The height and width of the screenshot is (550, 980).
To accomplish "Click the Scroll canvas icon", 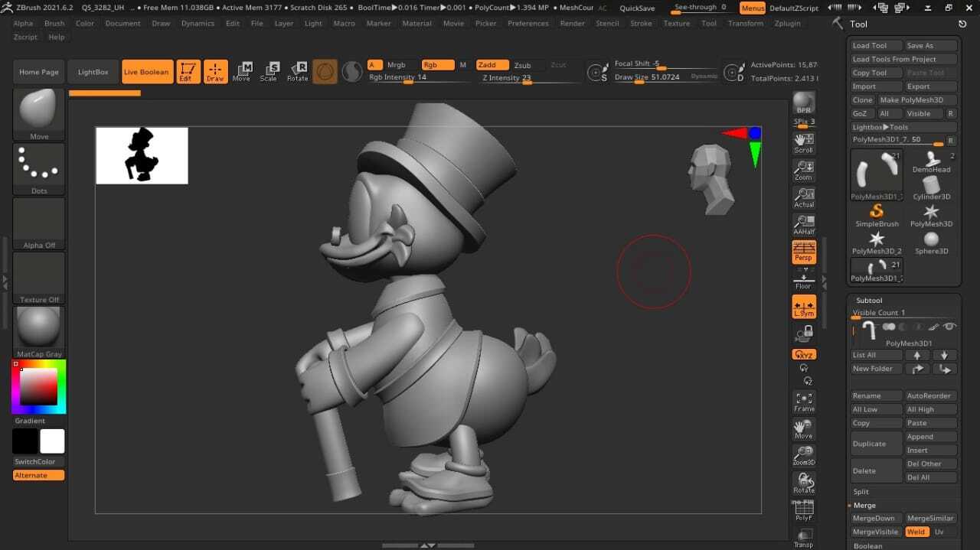I will [x=804, y=143].
